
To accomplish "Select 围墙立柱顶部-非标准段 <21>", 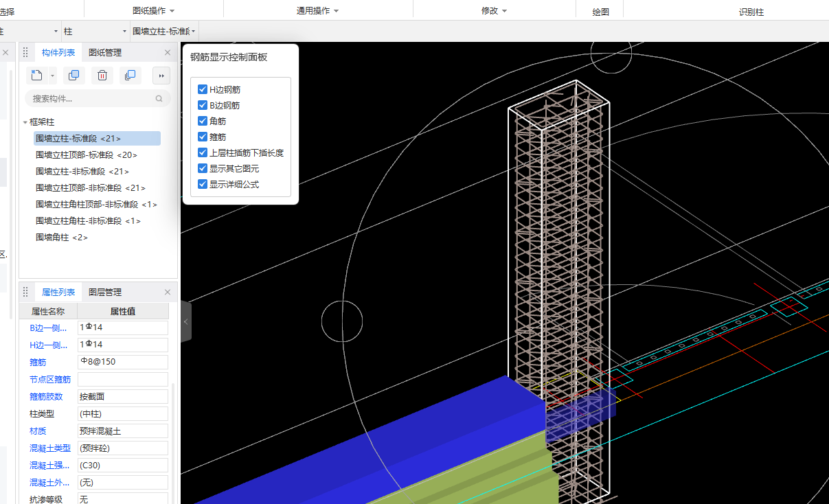I will (x=91, y=188).
